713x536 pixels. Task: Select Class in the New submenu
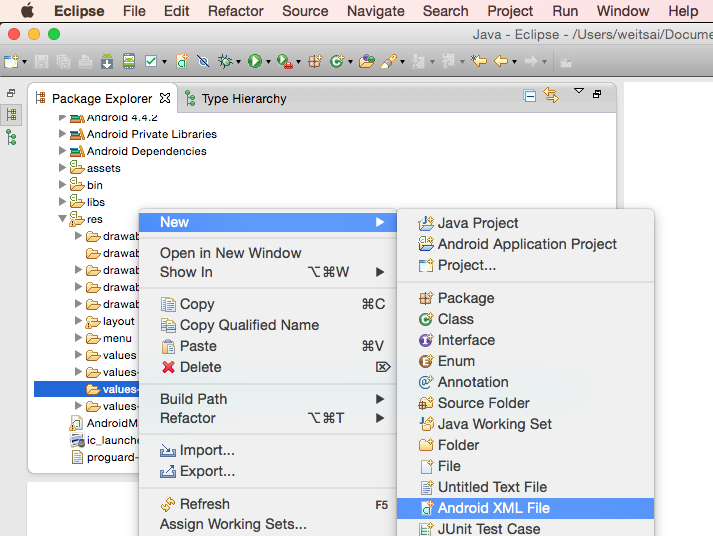point(525,319)
